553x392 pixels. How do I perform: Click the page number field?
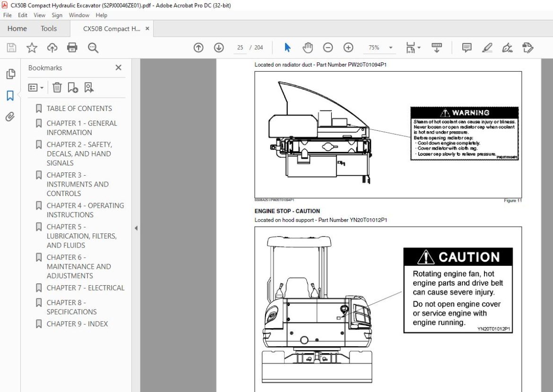240,48
